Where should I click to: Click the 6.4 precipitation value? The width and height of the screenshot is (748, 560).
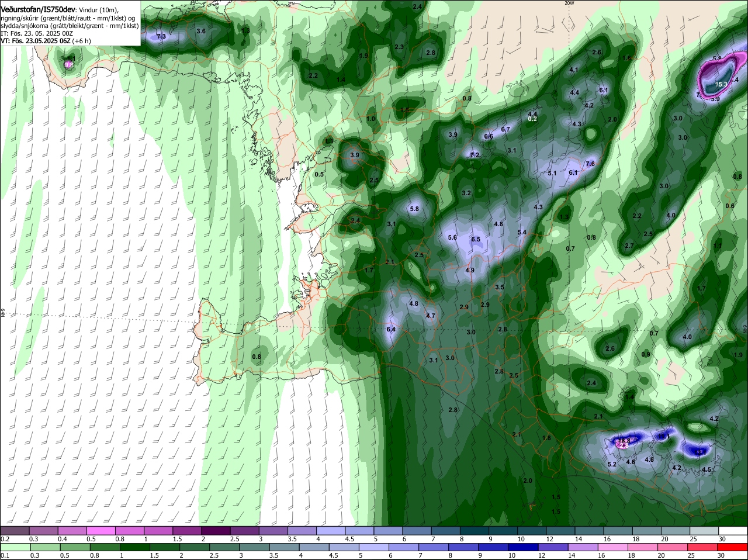[391, 330]
